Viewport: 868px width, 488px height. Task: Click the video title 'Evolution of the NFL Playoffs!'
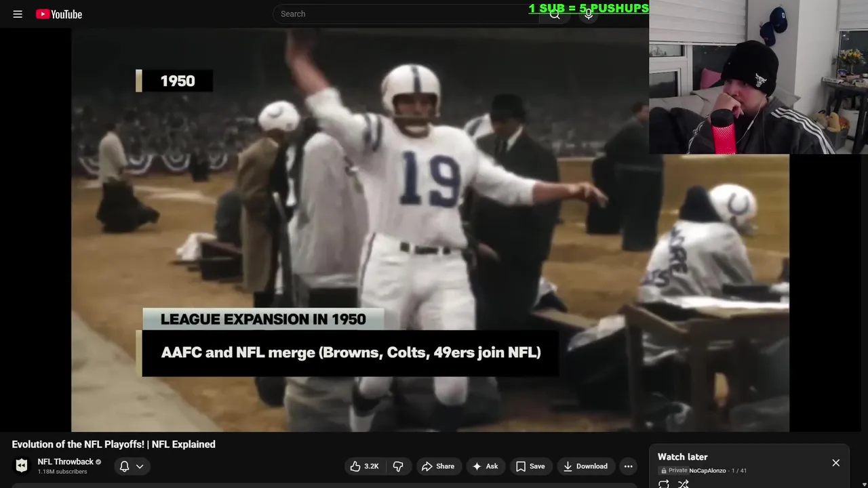pyautogui.click(x=114, y=444)
